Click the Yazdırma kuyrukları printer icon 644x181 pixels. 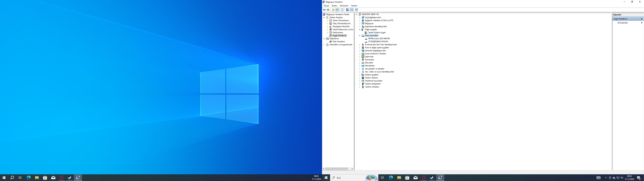363,81
